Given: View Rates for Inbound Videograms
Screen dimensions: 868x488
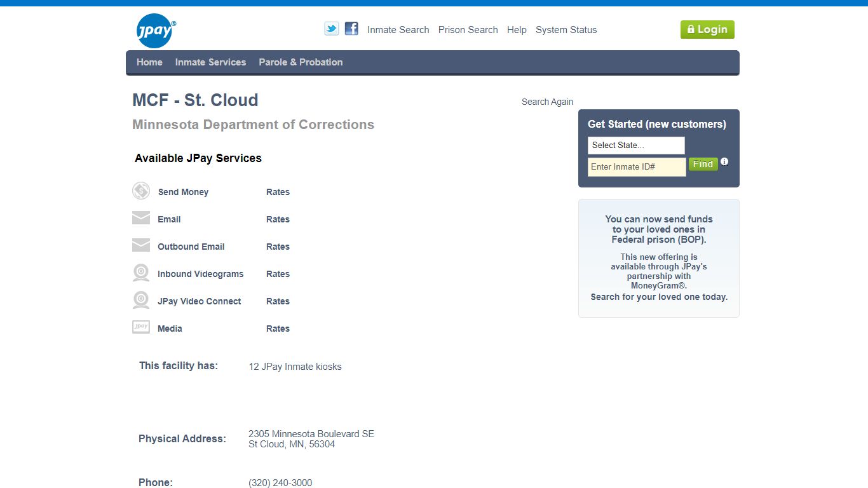Looking at the screenshot, I should click(x=278, y=274).
